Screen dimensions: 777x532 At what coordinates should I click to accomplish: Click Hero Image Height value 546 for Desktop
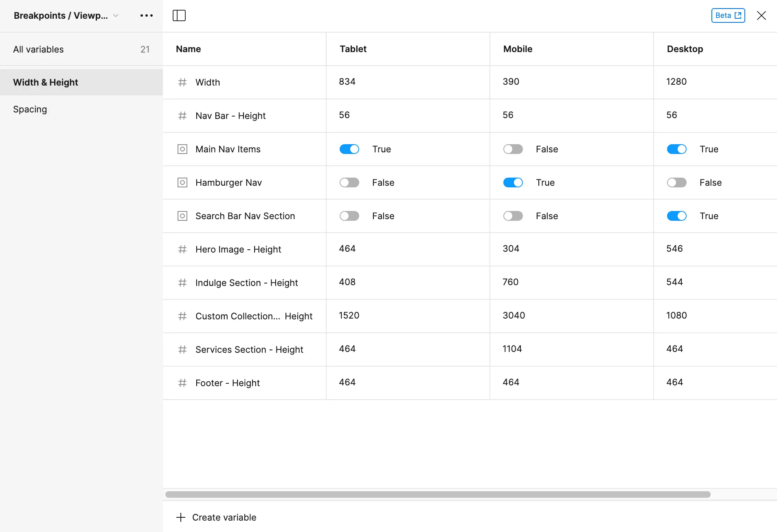674,248
